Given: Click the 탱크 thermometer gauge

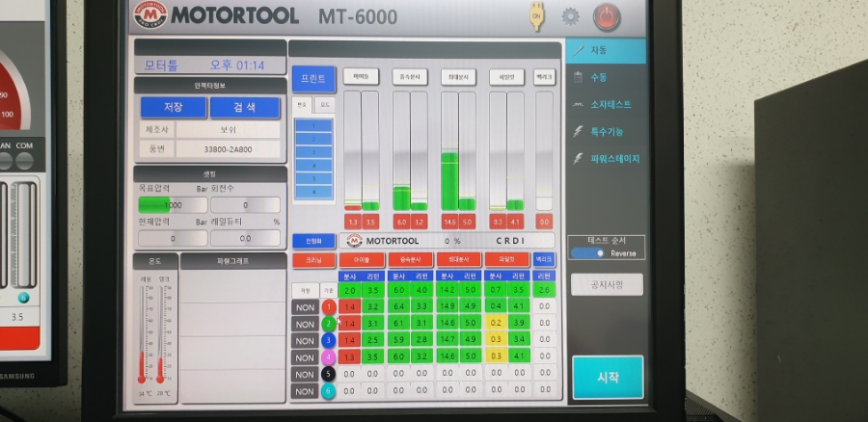Looking at the screenshot, I should click(x=160, y=334).
